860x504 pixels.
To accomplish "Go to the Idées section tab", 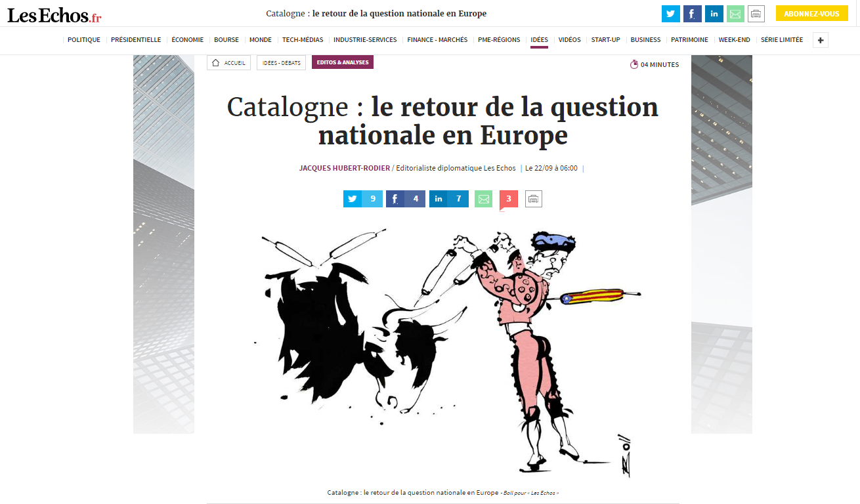I will [x=539, y=40].
